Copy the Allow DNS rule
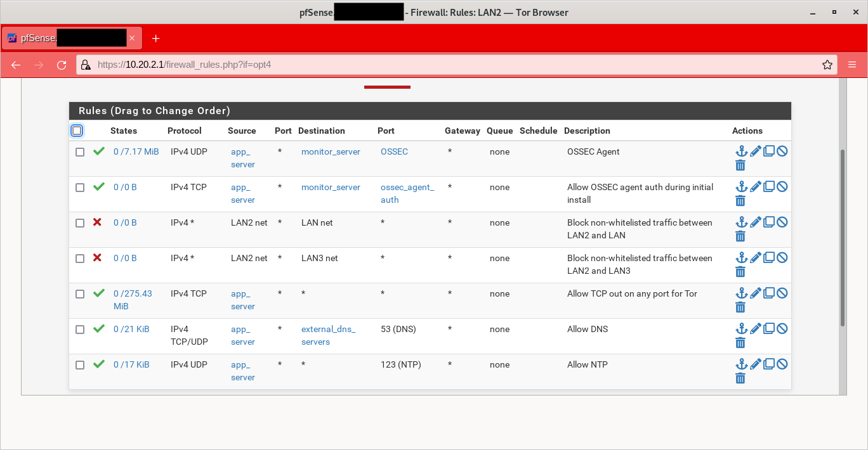The image size is (868, 450). (769, 328)
